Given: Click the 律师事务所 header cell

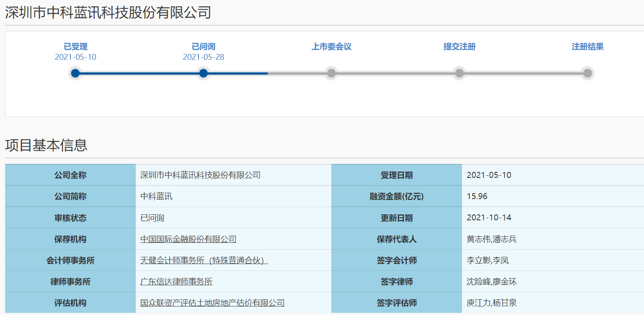Looking at the screenshot, I should coord(70,281).
